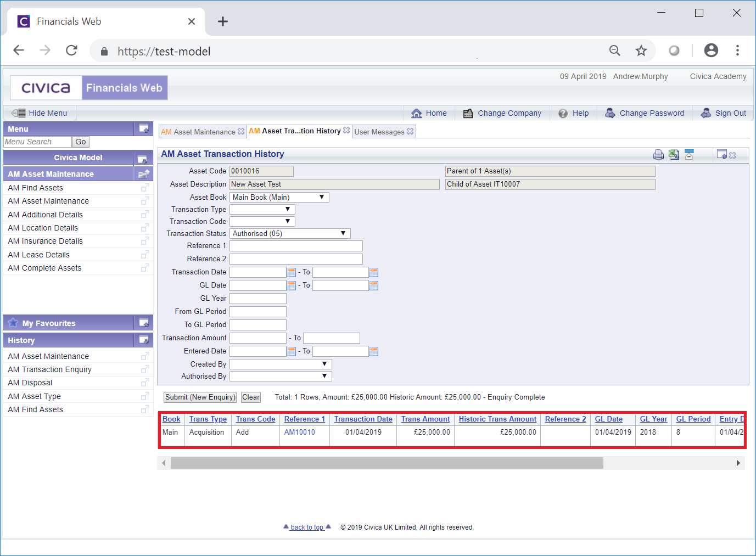
Task: Sort by Trans Amount column
Action: (425, 419)
